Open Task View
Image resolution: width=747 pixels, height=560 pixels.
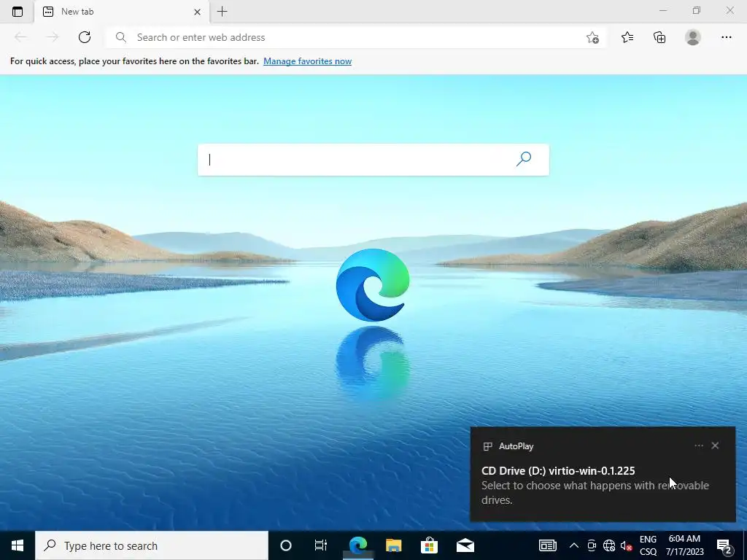[321, 545]
